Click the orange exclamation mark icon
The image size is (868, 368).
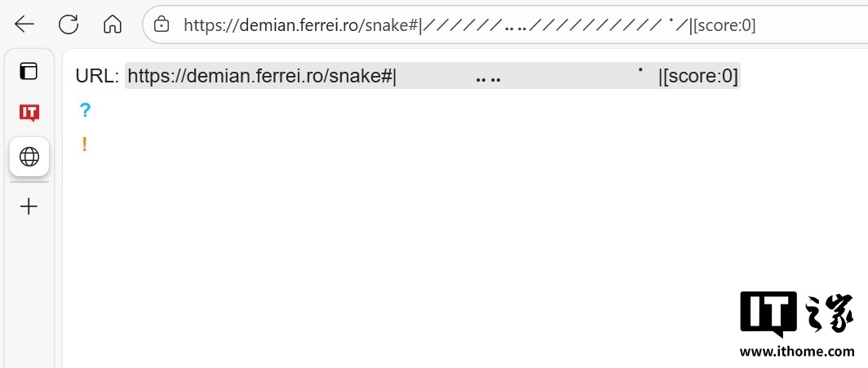84,145
